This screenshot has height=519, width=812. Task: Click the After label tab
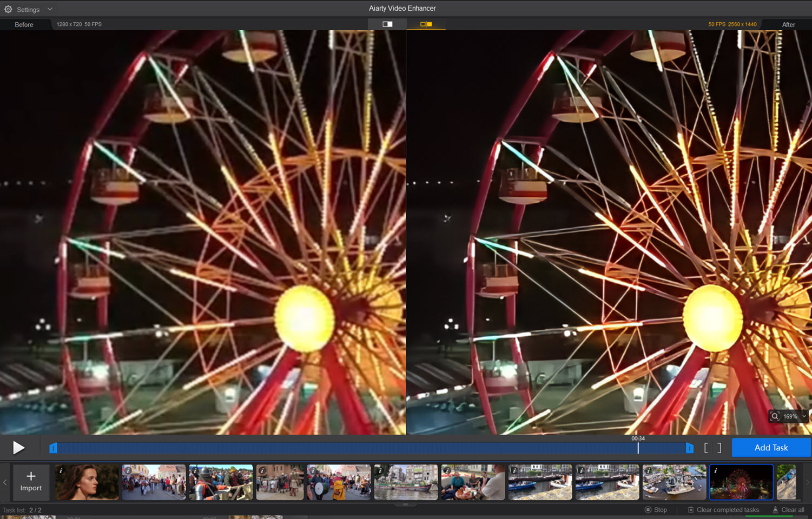pos(788,25)
